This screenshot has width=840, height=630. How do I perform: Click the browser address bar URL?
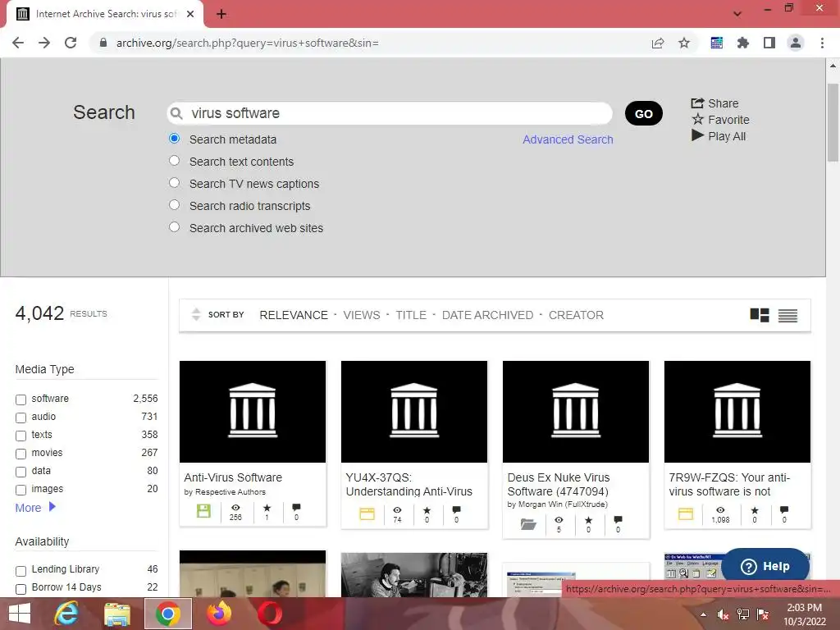pyautogui.click(x=248, y=43)
